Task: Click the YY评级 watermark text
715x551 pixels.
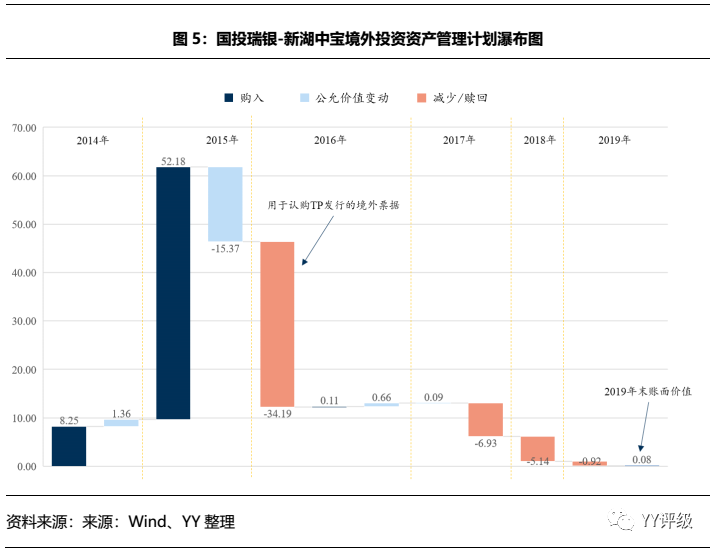Action: point(670,521)
